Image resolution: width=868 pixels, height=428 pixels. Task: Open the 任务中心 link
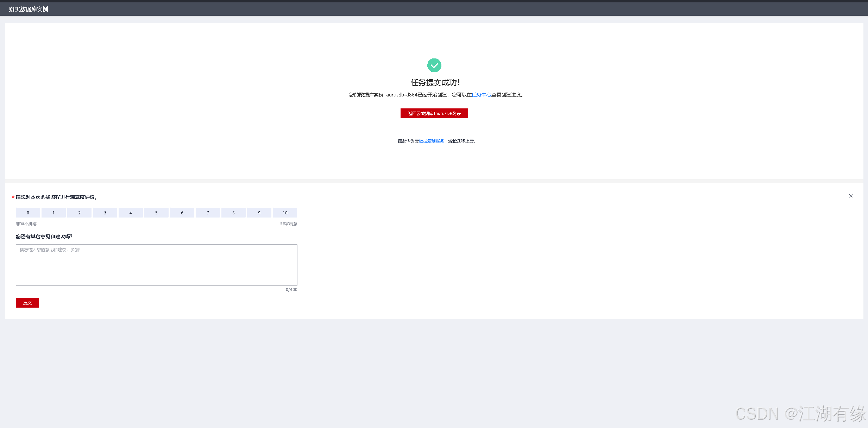(x=481, y=95)
